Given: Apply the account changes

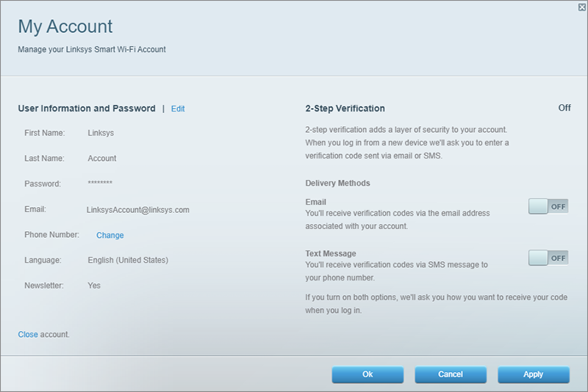Looking at the screenshot, I should (534, 374).
